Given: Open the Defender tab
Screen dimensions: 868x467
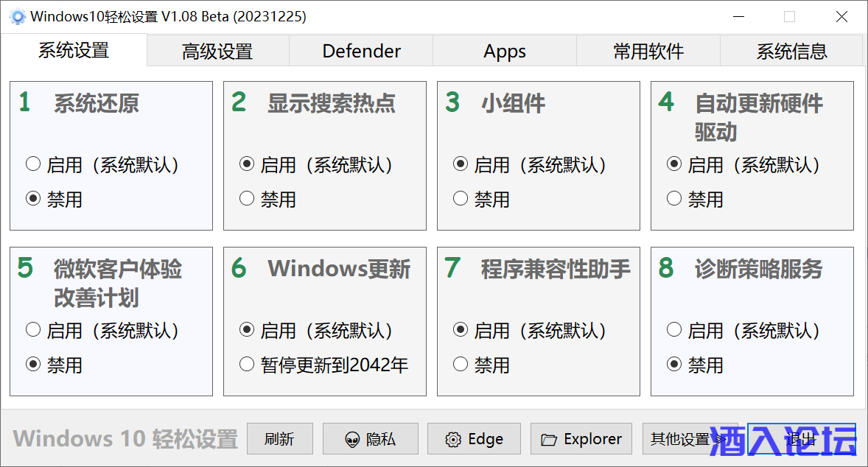Looking at the screenshot, I should pyautogui.click(x=361, y=52).
